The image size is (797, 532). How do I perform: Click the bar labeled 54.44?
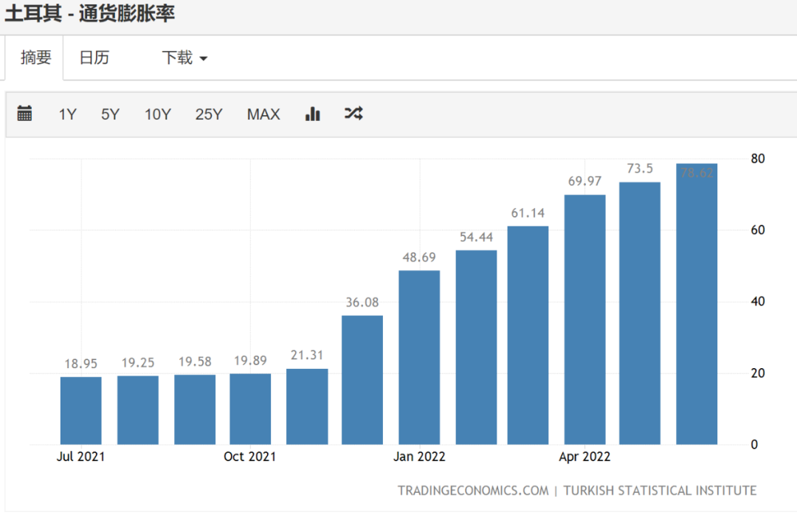pyautogui.click(x=476, y=348)
